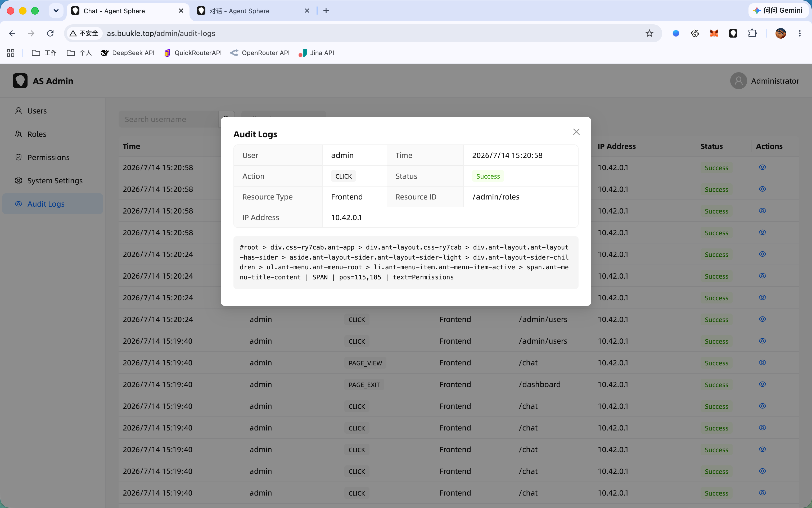Select Audit Logs in the sidebar
The height and width of the screenshot is (508, 812).
53,204
